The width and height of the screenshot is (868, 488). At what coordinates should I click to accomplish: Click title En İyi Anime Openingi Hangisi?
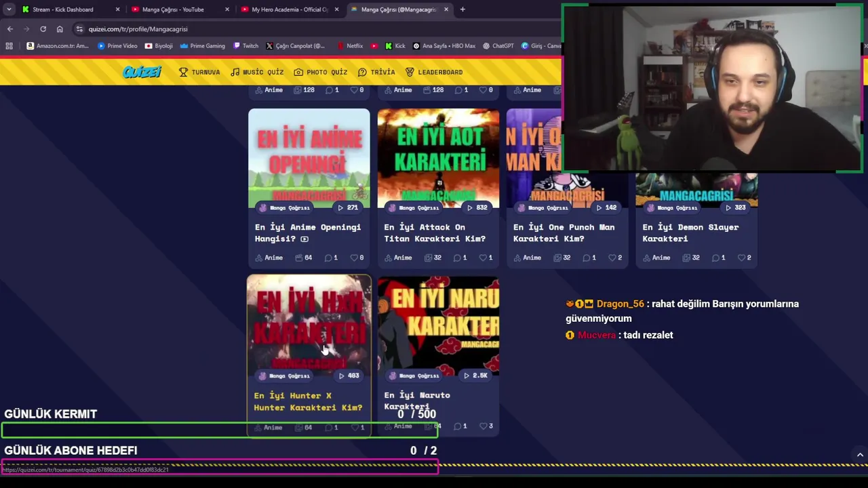(x=308, y=232)
